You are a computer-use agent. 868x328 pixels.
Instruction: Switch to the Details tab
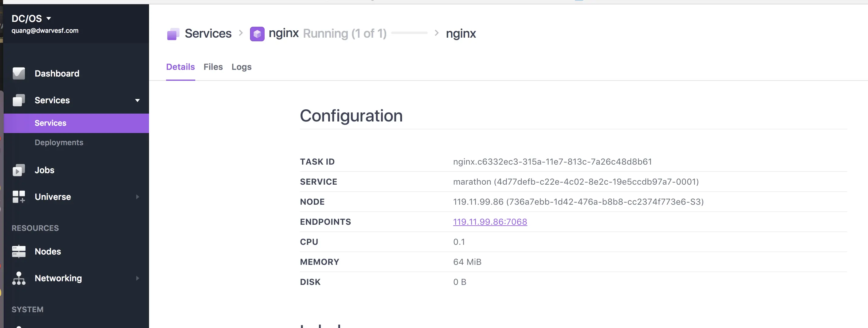[x=180, y=67]
